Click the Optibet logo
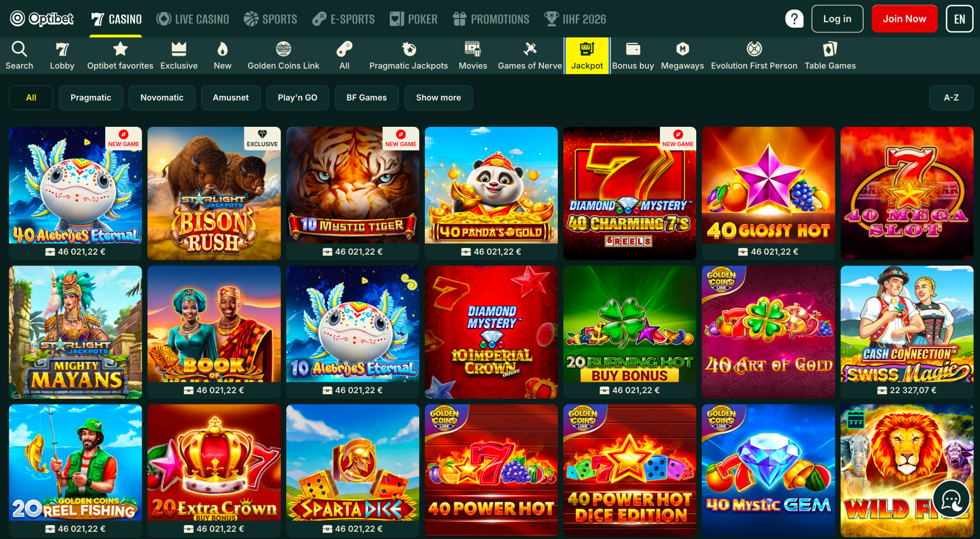980x539 pixels. pyautogui.click(x=42, y=19)
